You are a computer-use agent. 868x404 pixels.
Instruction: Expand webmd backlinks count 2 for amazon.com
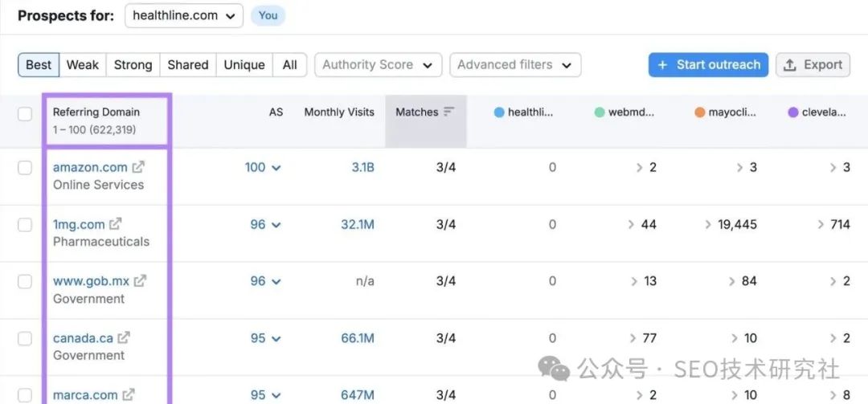[x=646, y=167]
